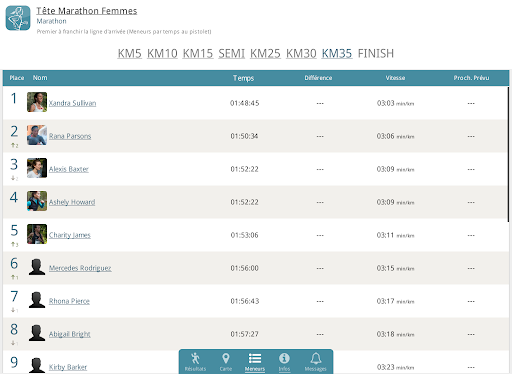This screenshot has width=512, height=374.
Task: Open Kirby Barker's runner profile
Action: coord(68,367)
